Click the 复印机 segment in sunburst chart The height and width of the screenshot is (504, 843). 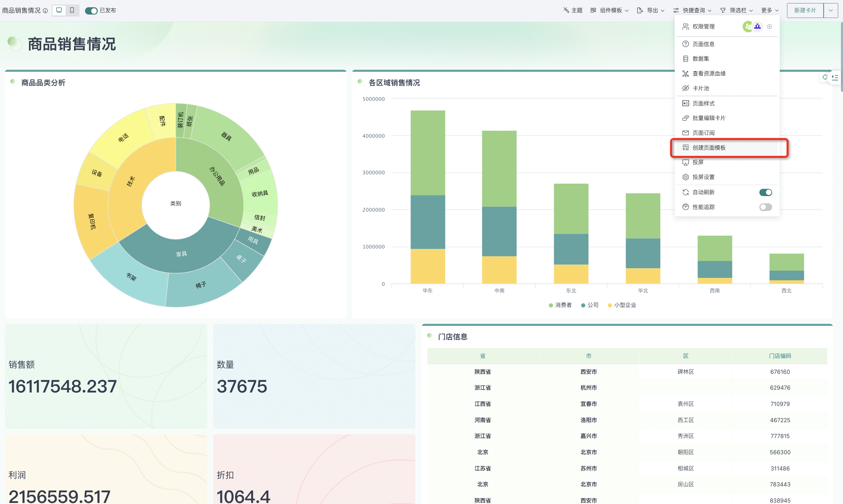point(92,222)
